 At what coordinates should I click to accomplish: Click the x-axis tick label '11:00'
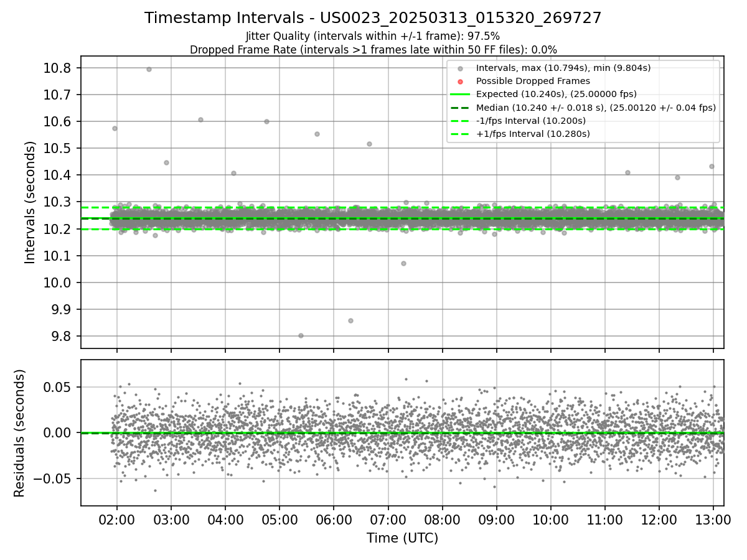[x=605, y=519]
